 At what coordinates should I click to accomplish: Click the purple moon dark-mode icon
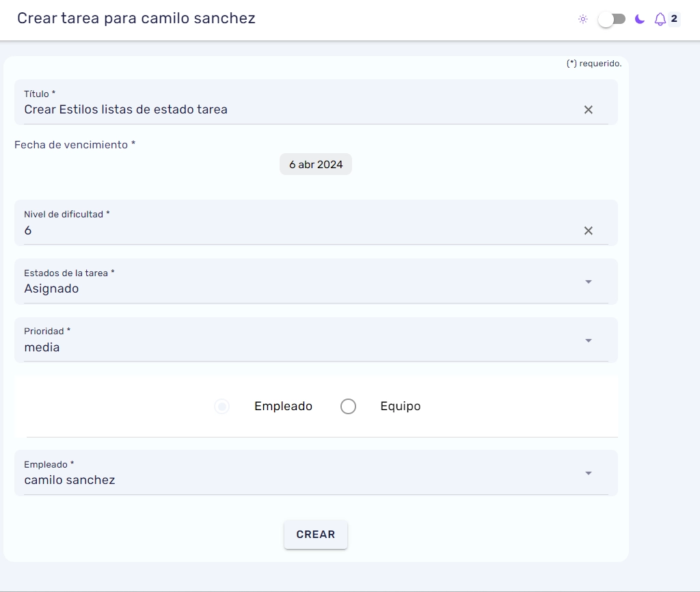coord(640,19)
